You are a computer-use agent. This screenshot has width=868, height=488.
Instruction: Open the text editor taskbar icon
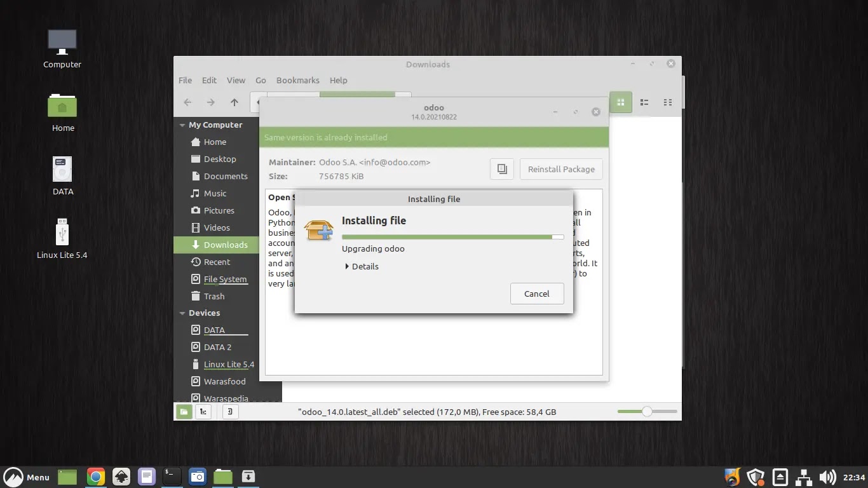pos(147,477)
